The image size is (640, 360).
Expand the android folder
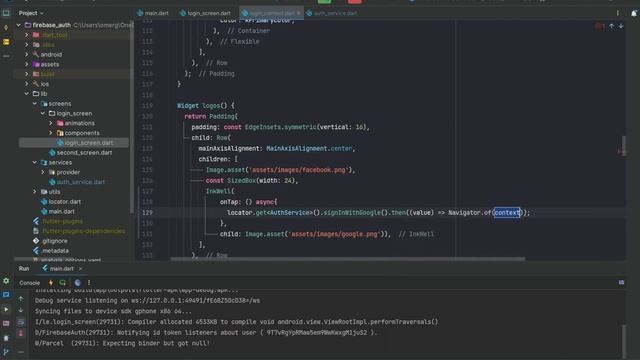tap(27, 54)
